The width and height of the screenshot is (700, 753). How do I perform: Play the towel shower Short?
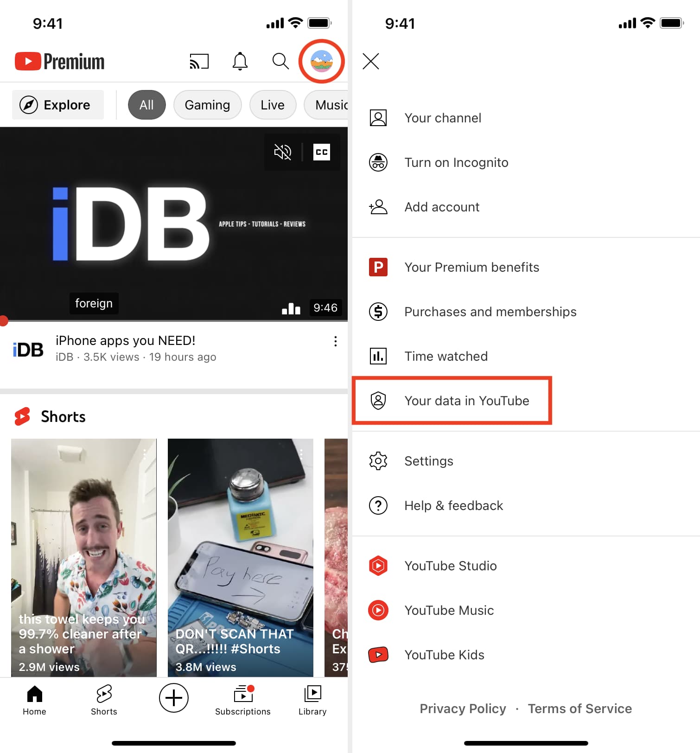coord(84,557)
